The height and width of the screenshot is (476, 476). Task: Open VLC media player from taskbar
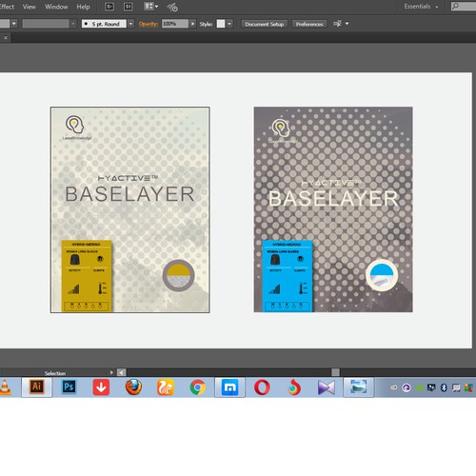[x=5, y=387]
